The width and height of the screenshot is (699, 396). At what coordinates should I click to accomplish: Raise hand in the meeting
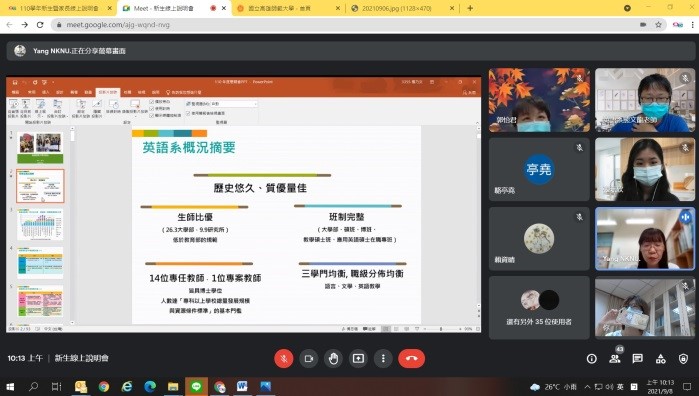333,359
